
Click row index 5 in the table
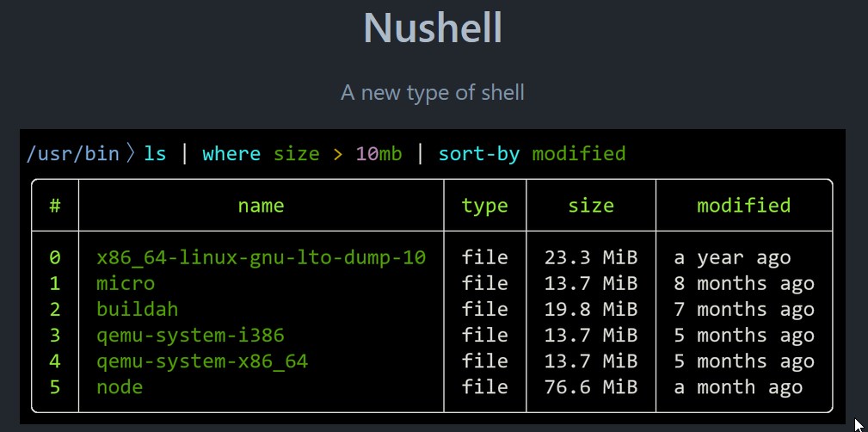click(55, 386)
